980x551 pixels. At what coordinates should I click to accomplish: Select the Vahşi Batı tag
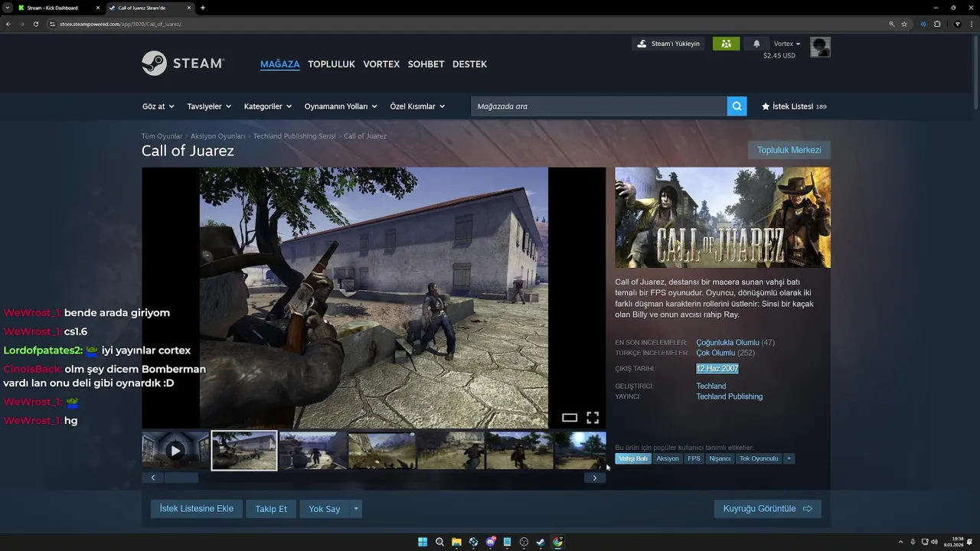633,458
